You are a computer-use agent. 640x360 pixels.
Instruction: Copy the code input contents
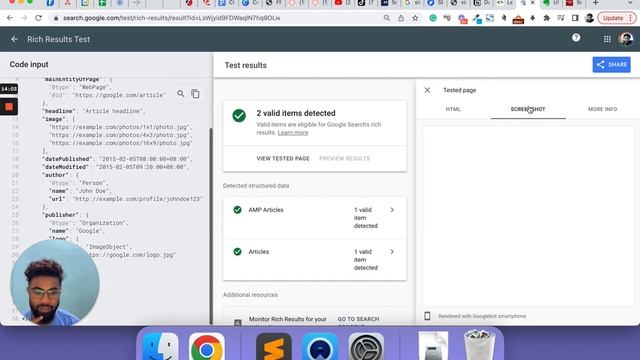point(196,94)
